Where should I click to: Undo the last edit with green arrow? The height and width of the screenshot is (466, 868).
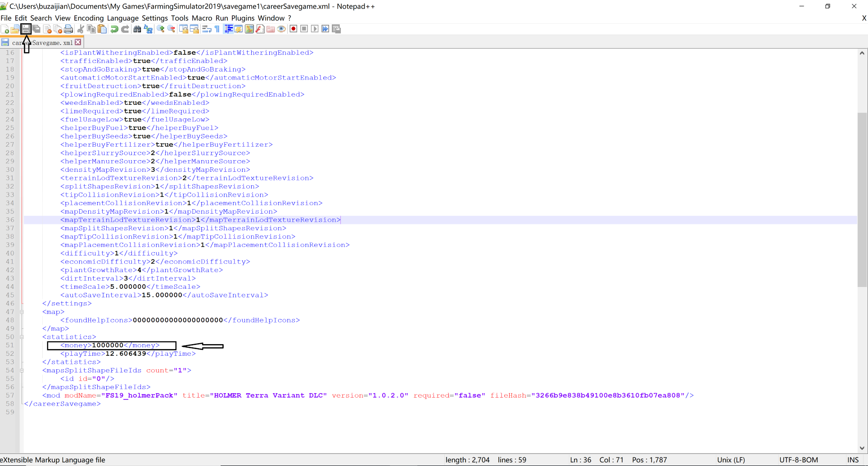pos(114,29)
